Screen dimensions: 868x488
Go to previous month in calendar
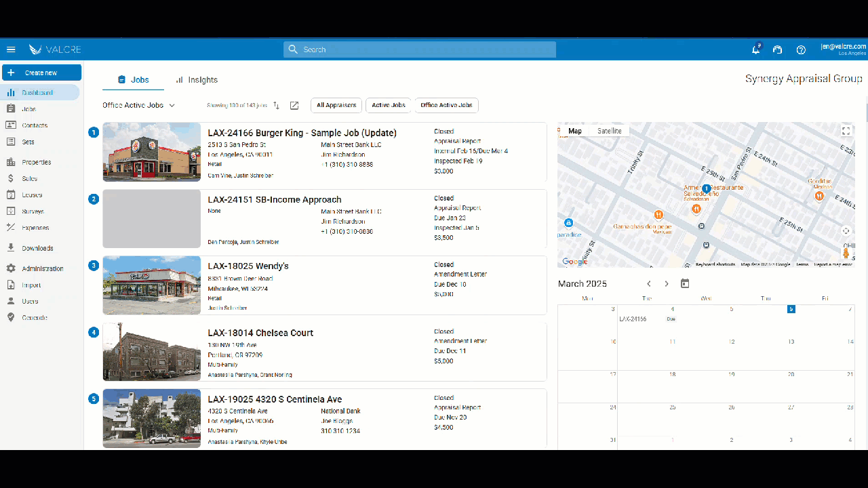(x=649, y=284)
